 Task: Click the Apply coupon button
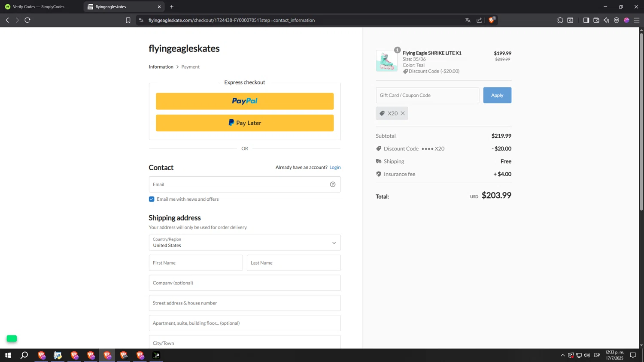point(497,95)
